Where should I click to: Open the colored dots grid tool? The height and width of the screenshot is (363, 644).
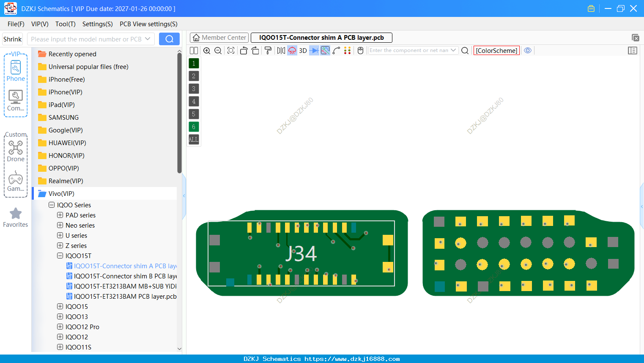click(x=348, y=50)
